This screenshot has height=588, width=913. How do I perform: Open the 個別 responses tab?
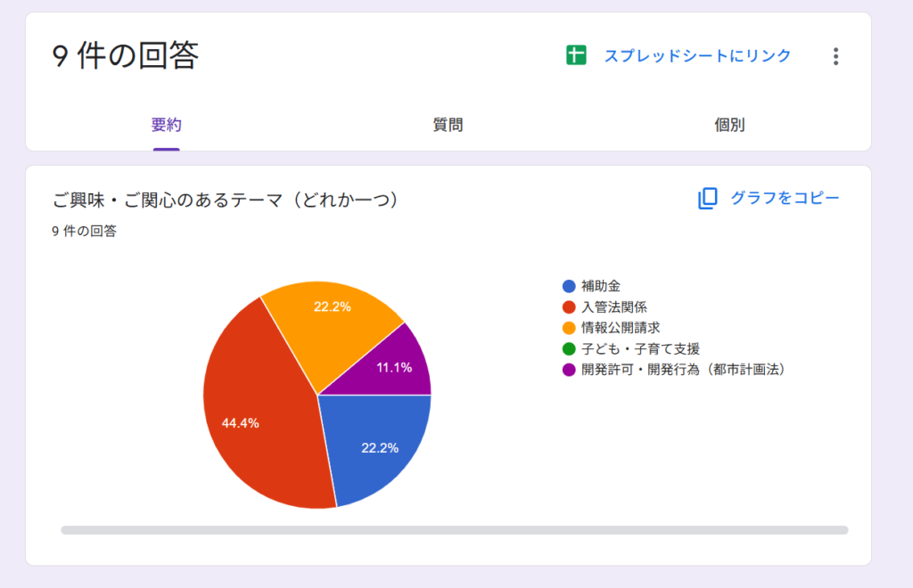pyautogui.click(x=729, y=125)
